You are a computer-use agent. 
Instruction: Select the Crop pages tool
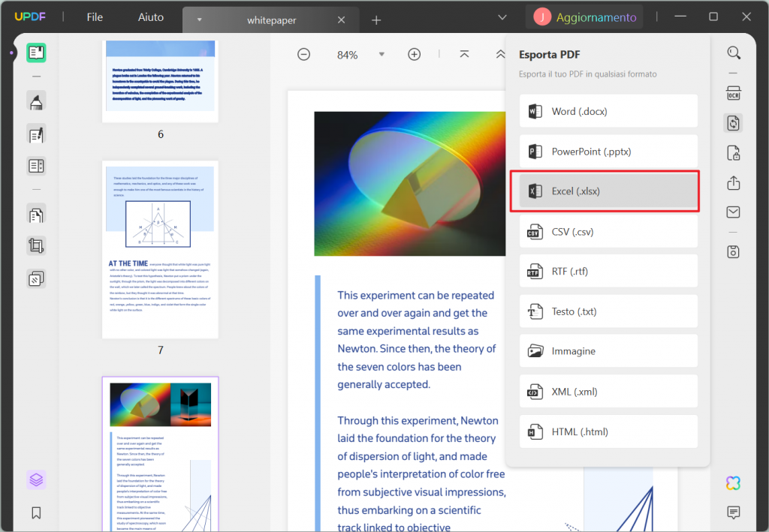tap(36, 245)
